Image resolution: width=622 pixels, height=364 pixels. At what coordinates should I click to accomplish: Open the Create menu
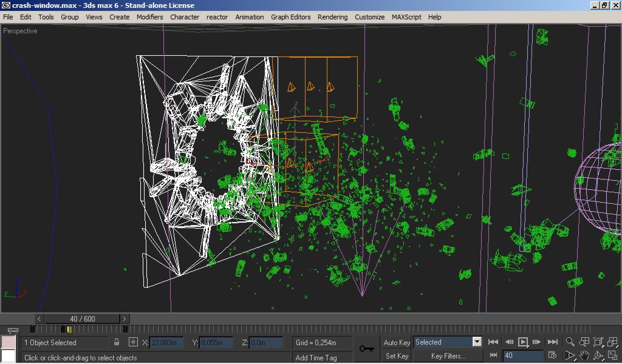coord(120,17)
